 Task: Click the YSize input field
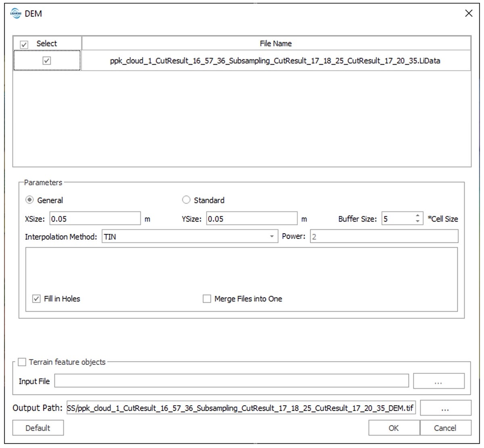click(x=251, y=219)
